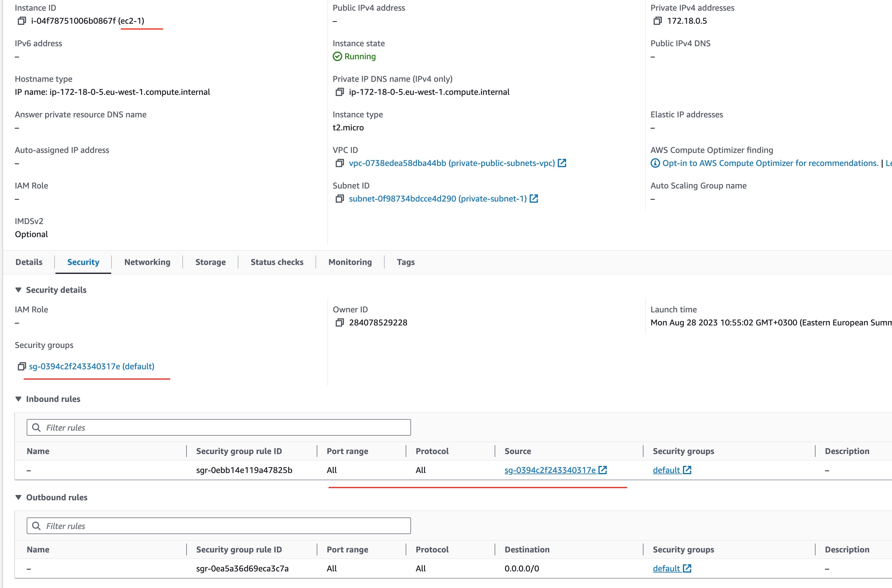The width and height of the screenshot is (892, 588).
Task: Copy the Instance ID i-04f78751006b0867f
Action: pyautogui.click(x=22, y=21)
